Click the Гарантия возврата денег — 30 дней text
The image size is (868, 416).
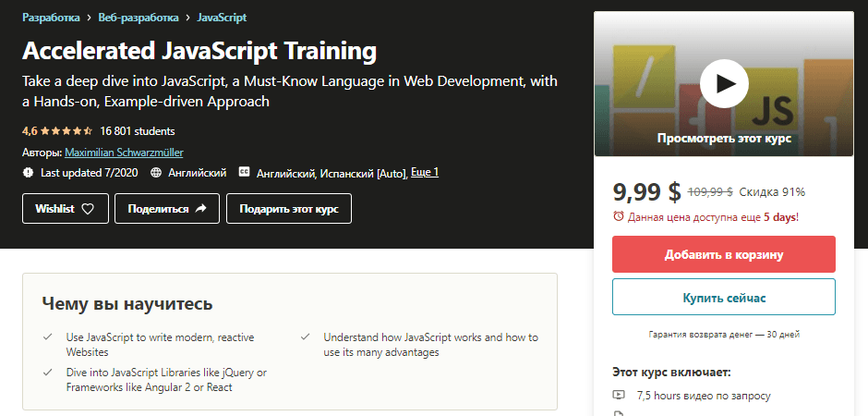point(724,335)
